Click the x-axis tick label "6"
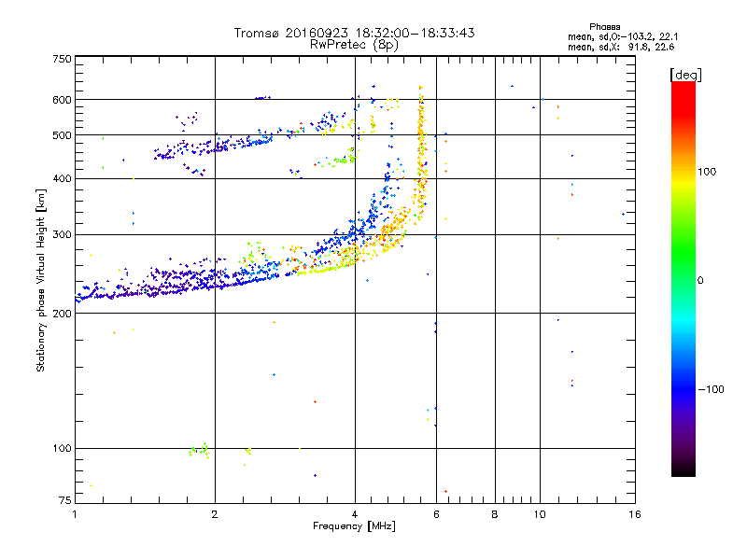 pos(436,514)
